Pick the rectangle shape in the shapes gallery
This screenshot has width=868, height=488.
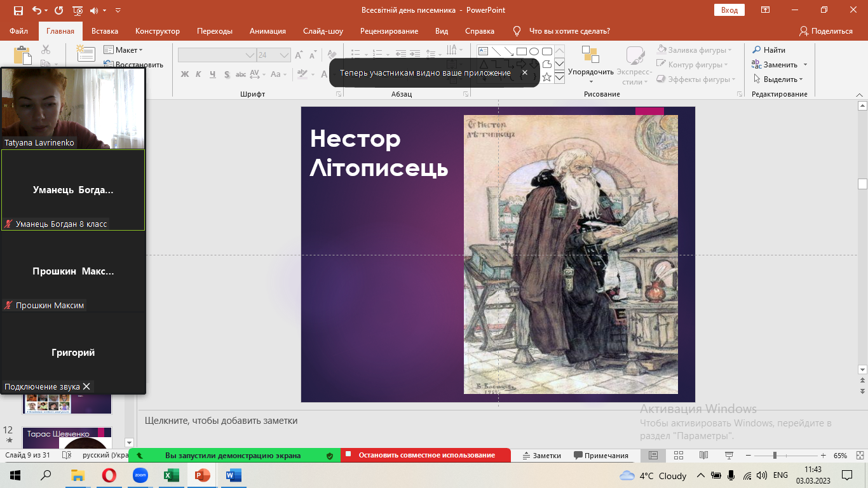coord(522,51)
